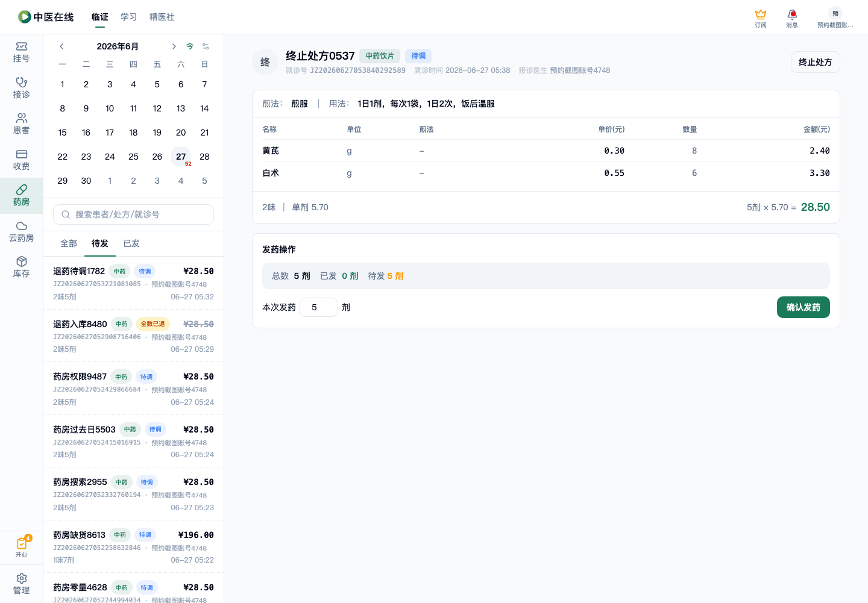Click the 订阅 crown icon

point(761,18)
